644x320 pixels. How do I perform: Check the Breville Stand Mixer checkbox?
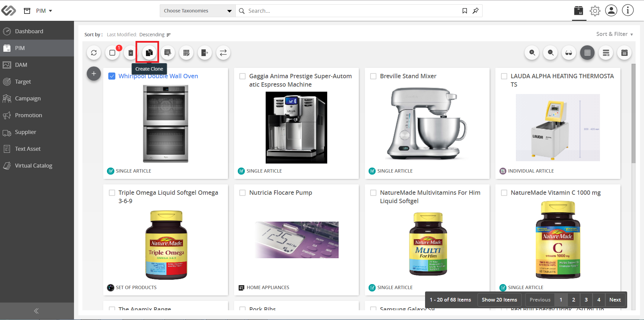pyautogui.click(x=373, y=76)
